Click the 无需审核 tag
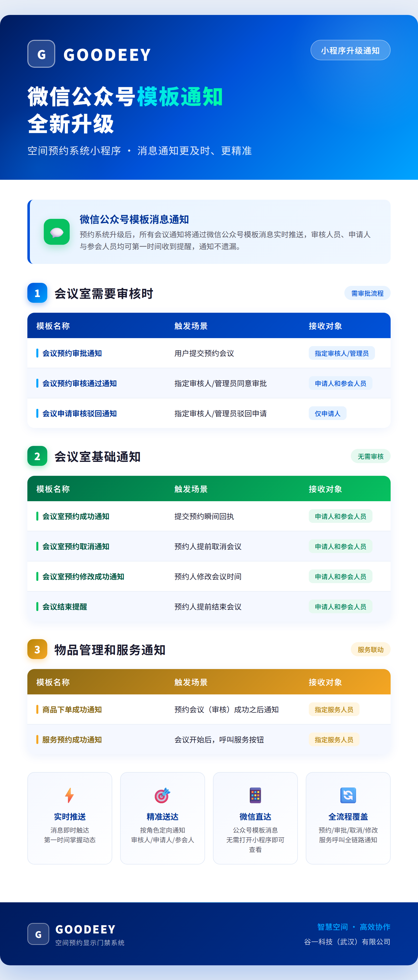This screenshot has height=980, width=418. click(370, 456)
